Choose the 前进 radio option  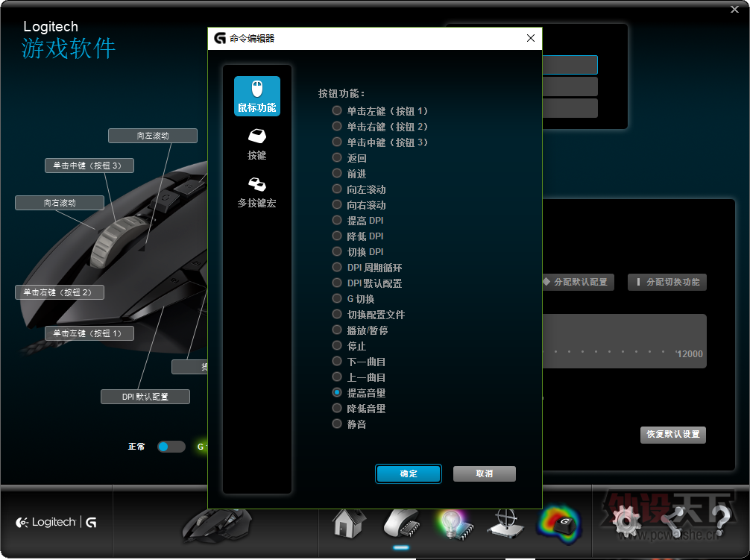click(x=337, y=174)
